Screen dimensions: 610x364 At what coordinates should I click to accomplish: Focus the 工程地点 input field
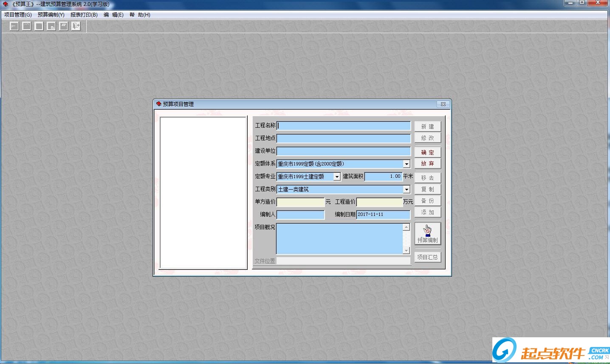(x=344, y=138)
